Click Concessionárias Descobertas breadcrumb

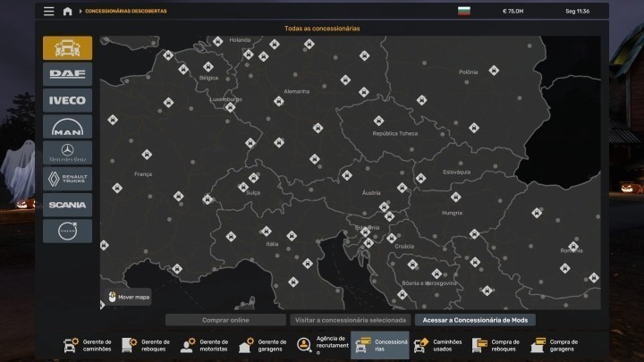(x=126, y=11)
